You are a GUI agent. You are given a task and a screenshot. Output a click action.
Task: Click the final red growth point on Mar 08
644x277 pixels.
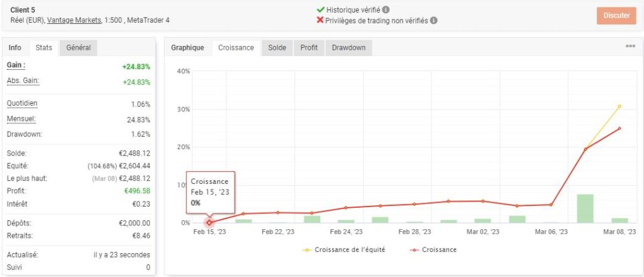[x=619, y=128]
